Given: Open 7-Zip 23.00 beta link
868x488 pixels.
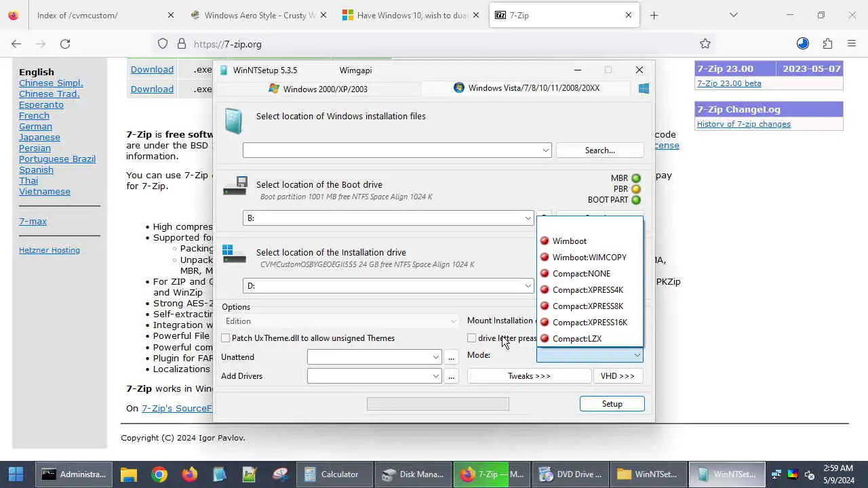Looking at the screenshot, I should [729, 83].
